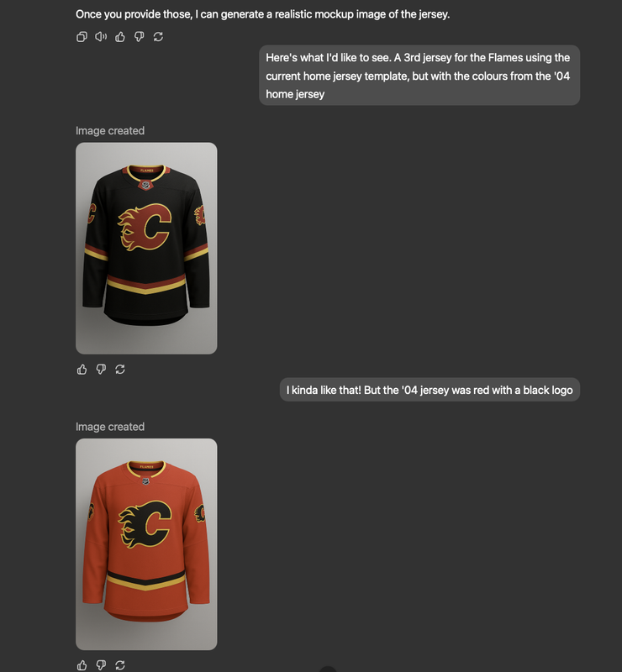Thumbs down the black jersey image
622x672 pixels.
point(101,369)
